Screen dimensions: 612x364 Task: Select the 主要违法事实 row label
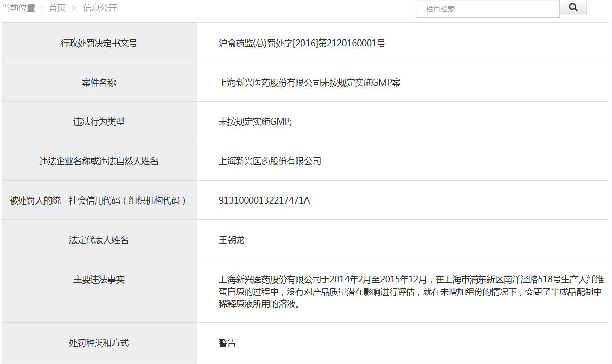tap(99, 279)
